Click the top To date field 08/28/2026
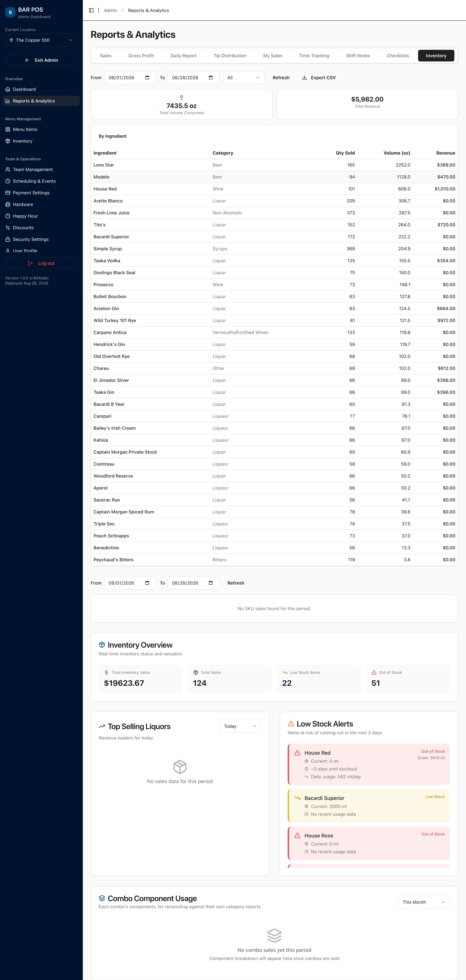 pos(193,78)
